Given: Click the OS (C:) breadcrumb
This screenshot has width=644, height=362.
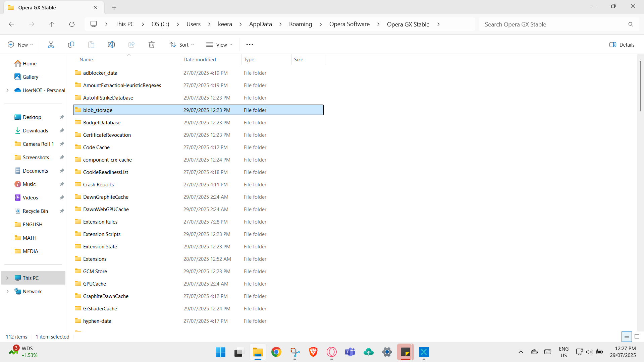Looking at the screenshot, I should pos(160,24).
